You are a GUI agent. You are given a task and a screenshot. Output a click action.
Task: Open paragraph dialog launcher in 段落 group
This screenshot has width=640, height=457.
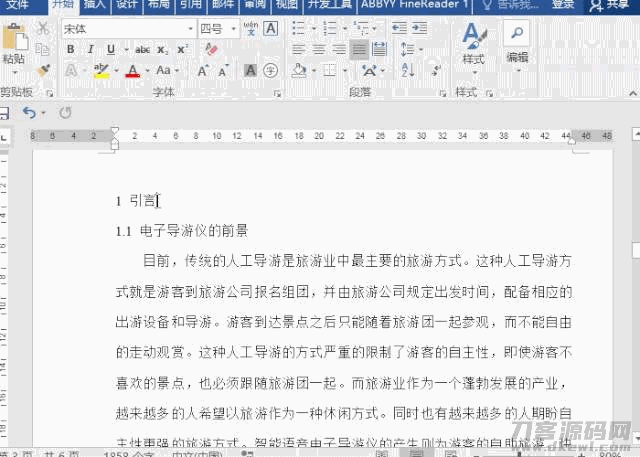(443, 94)
